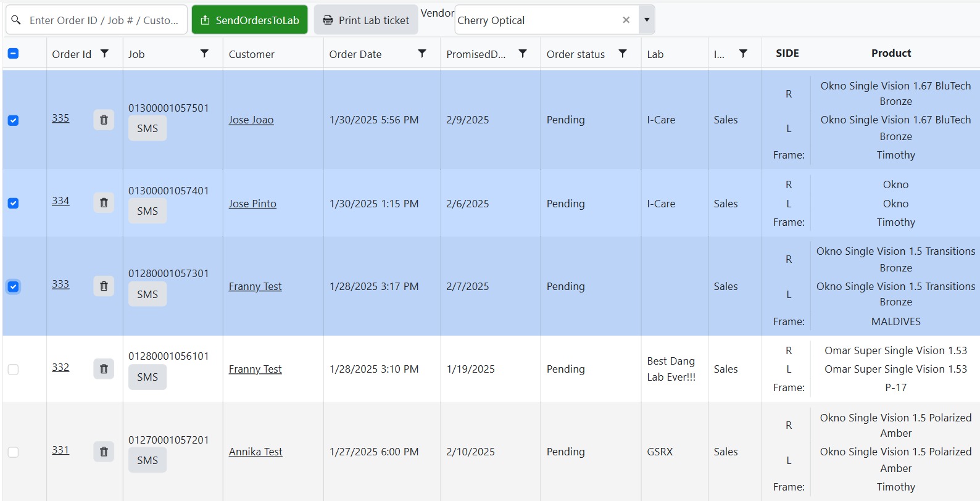Click the SIDE column header
This screenshot has height=501, width=980.
click(x=787, y=53)
